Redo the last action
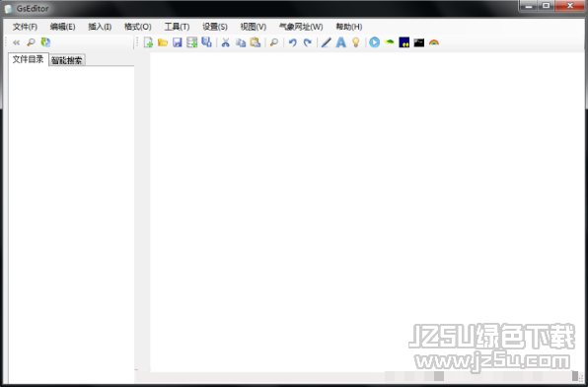 click(308, 42)
